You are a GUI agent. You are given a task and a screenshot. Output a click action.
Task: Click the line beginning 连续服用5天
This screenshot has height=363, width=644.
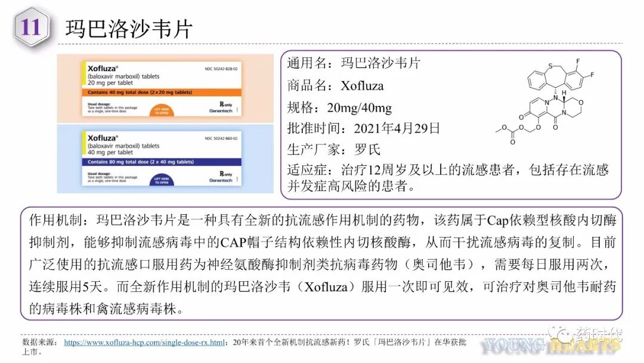(323, 286)
